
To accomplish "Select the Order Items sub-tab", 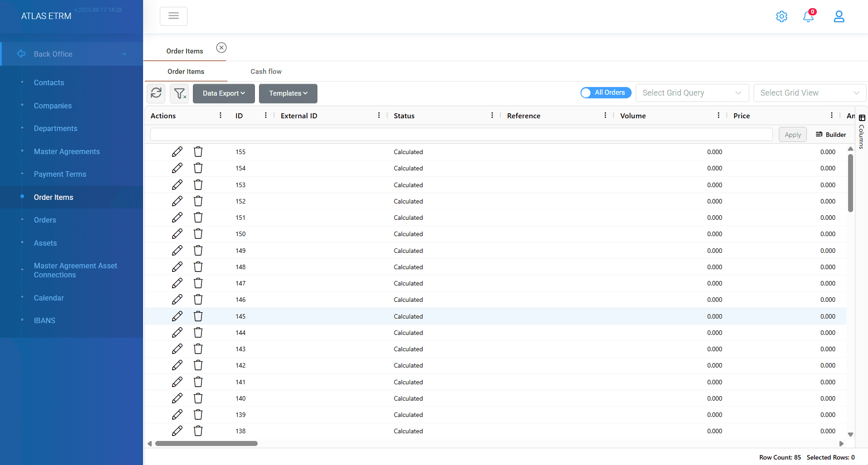I will [186, 72].
